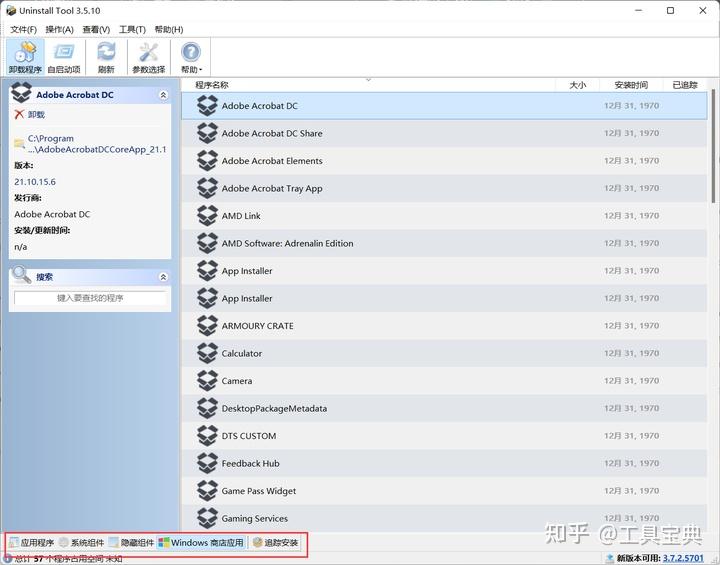Click the ARMOURY CRATE package icon
720x565 pixels.
pyautogui.click(x=207, y=326)
